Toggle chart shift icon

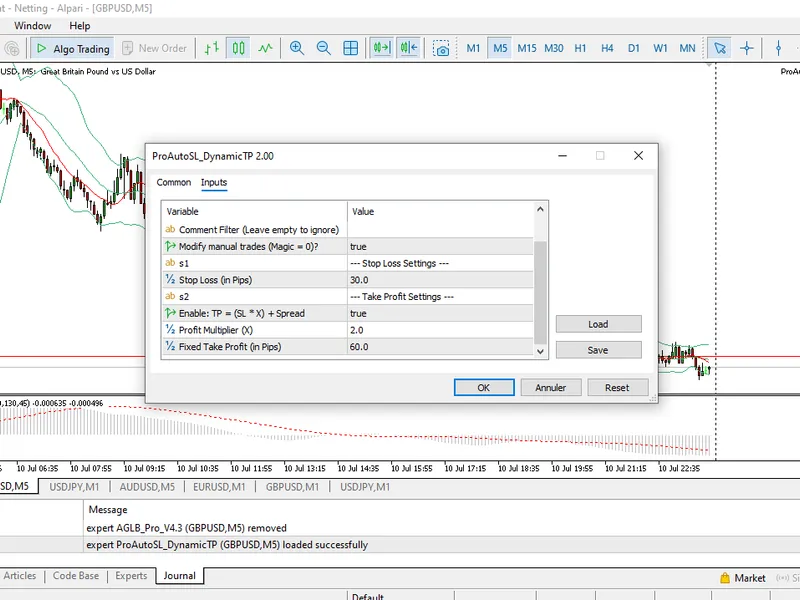(409, 48)
